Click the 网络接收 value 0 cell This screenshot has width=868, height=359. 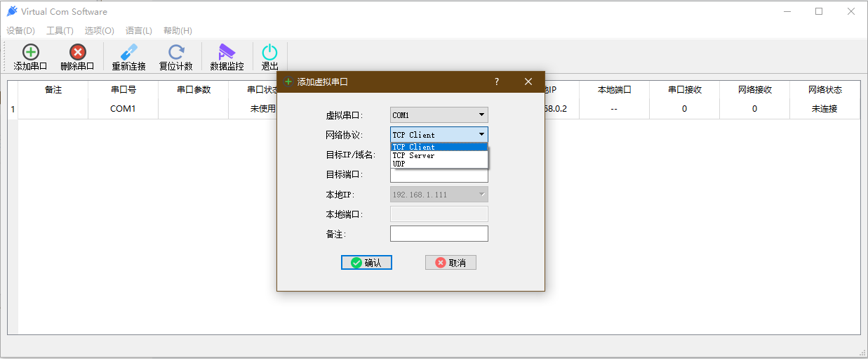click(x=755, y=109)
